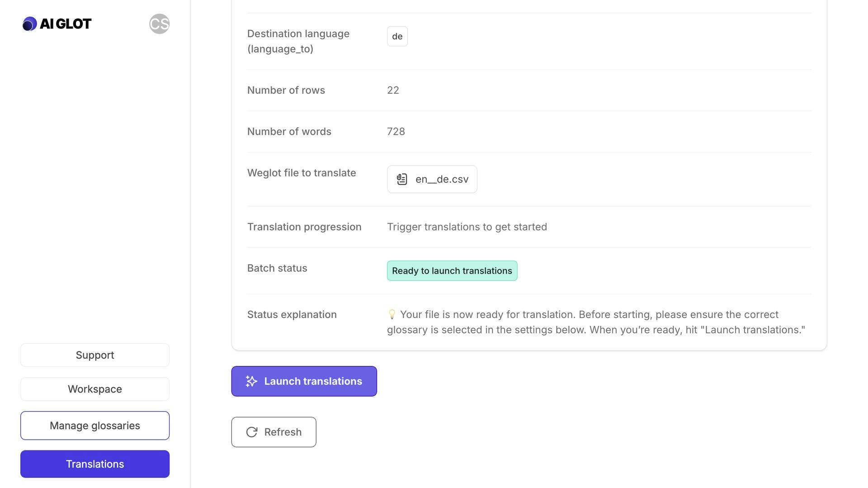The image size is (868, 488).
Task: Open the en__de.csv file name
Action: point(442,180)
